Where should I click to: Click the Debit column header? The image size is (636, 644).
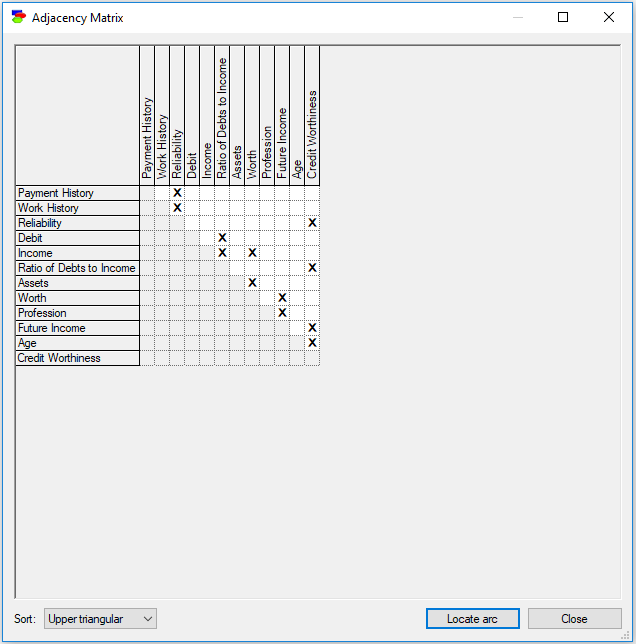pos(192,116)
